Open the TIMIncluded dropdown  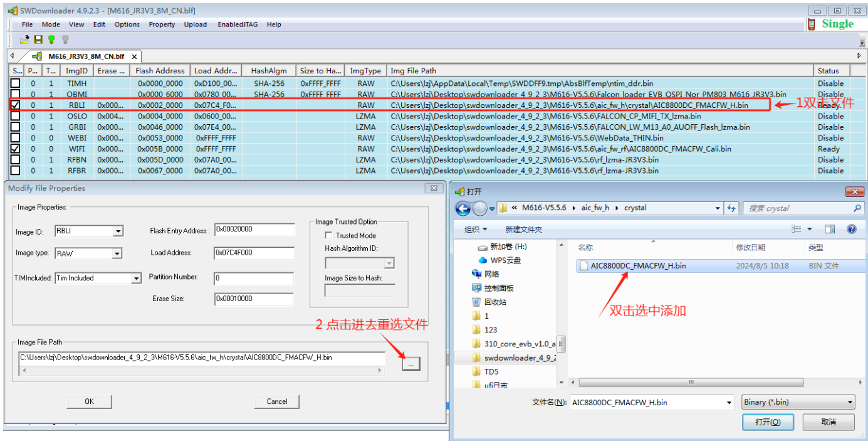click(137, 278)
